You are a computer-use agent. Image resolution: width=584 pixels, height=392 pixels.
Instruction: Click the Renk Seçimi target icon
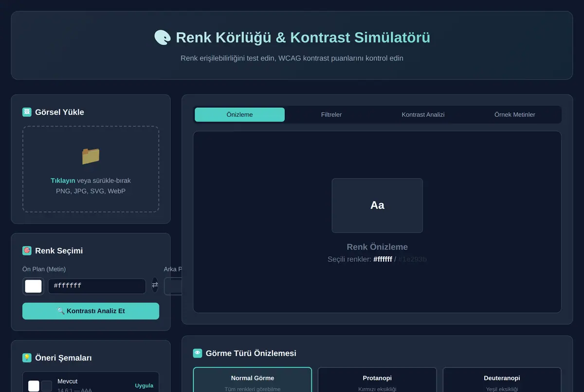(x=27, y=250)
